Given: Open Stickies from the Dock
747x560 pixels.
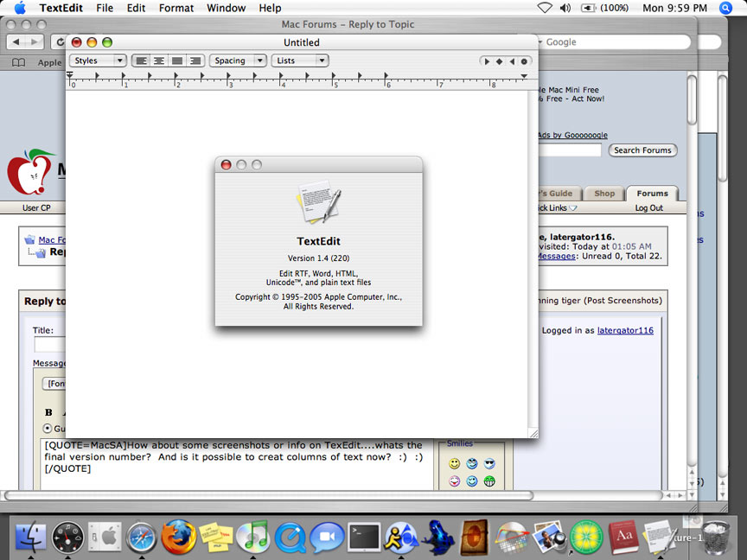Looking at the screenshot, I should click(x=216, y=537).
